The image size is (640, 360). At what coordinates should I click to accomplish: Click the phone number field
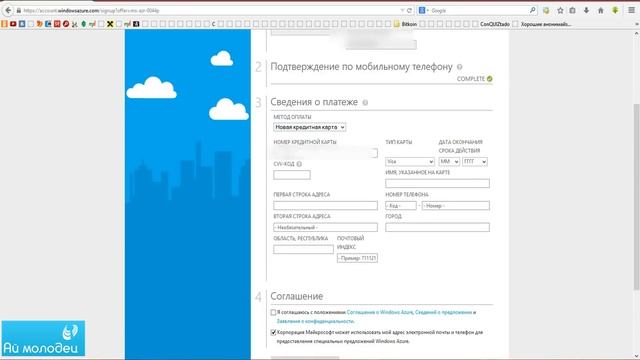click(x=456, y=206)
